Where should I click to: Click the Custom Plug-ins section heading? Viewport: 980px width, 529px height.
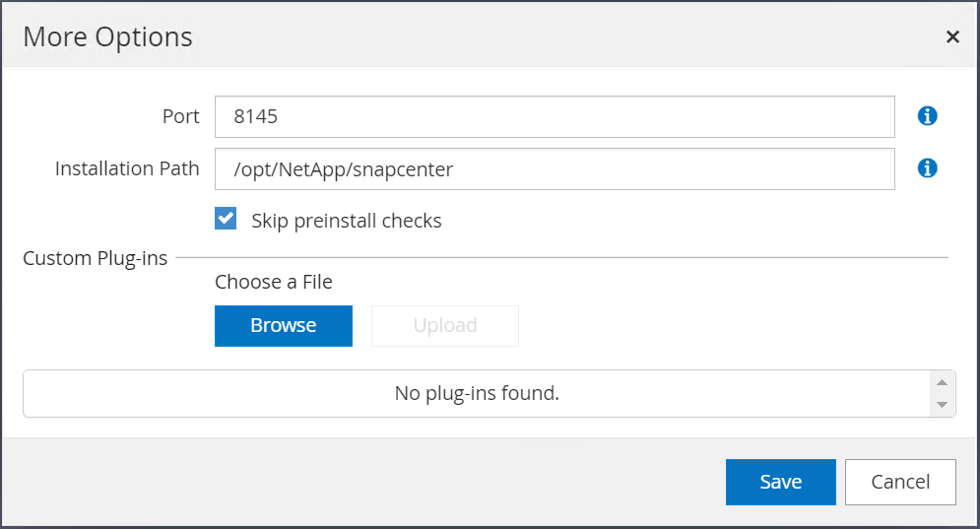click(x=96, y=258)
